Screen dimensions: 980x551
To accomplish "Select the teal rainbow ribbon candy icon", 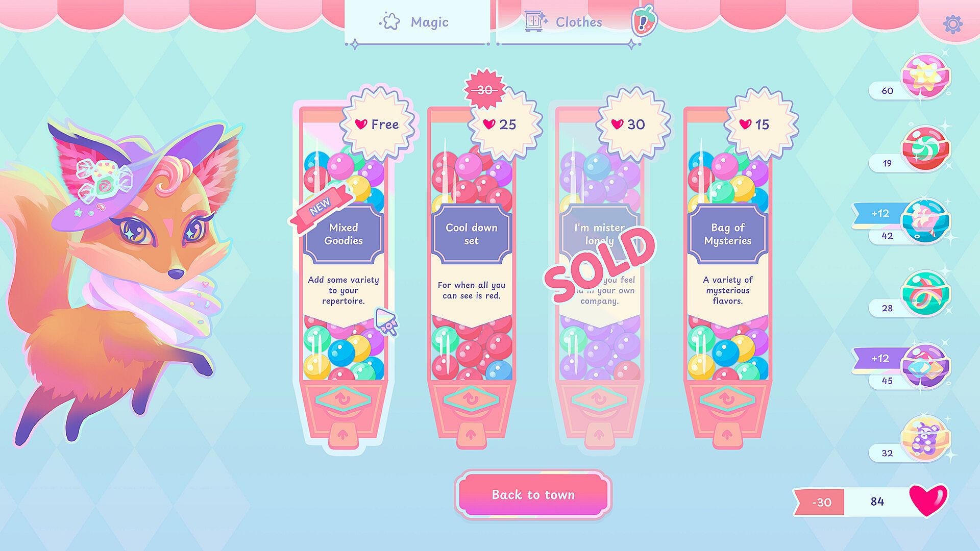I will (x=925, y=294).
